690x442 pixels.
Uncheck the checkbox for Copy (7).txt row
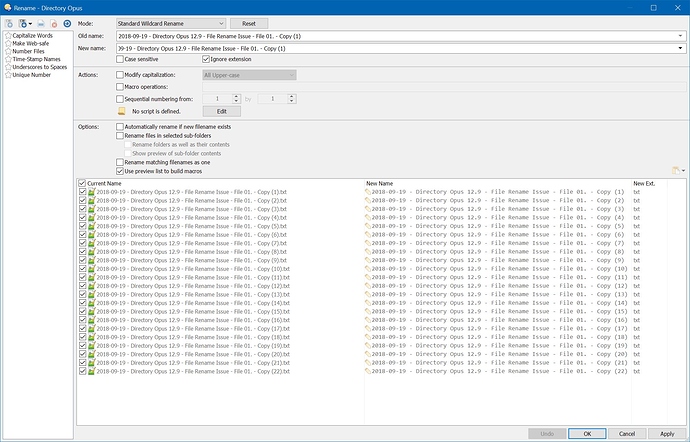point(82,243)
